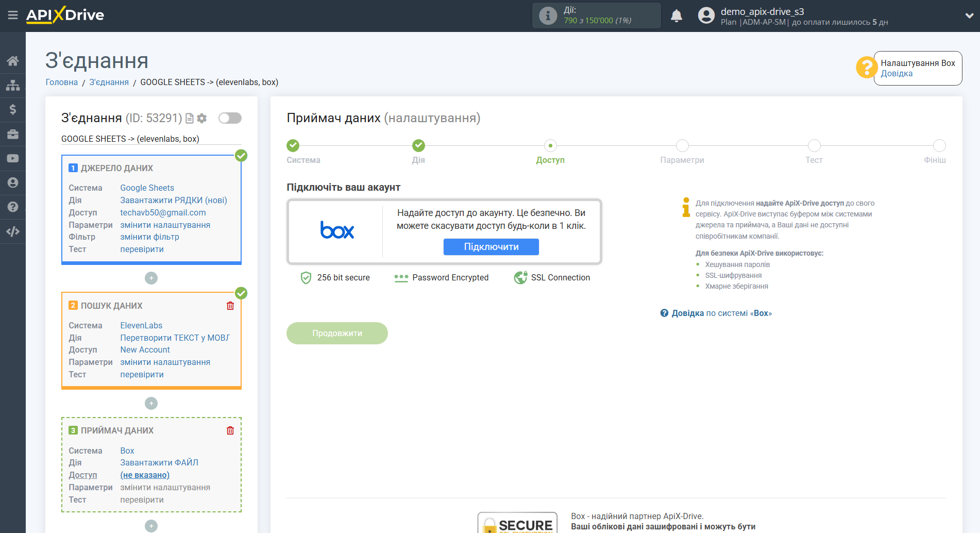Open the YouTube video icon in the sidebar
Screen dimensions: 980x533
13,158
